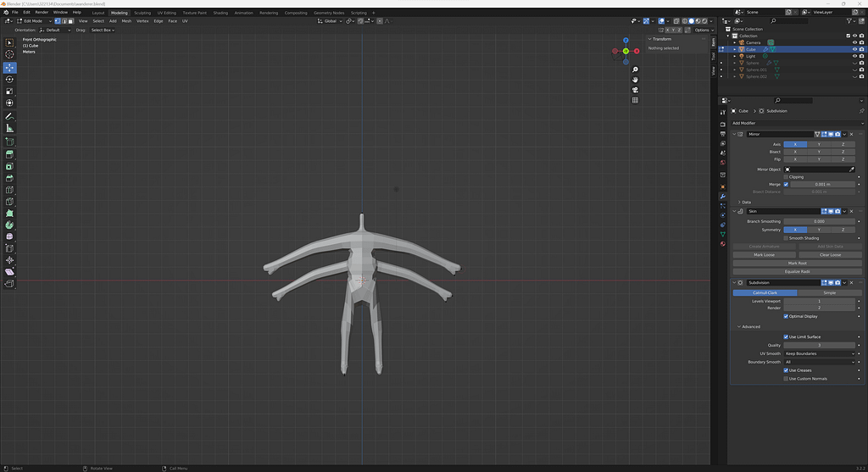
Task: Open the Mesh menu in viewport header
Action: pyautogui.click(x=126, y=21)
